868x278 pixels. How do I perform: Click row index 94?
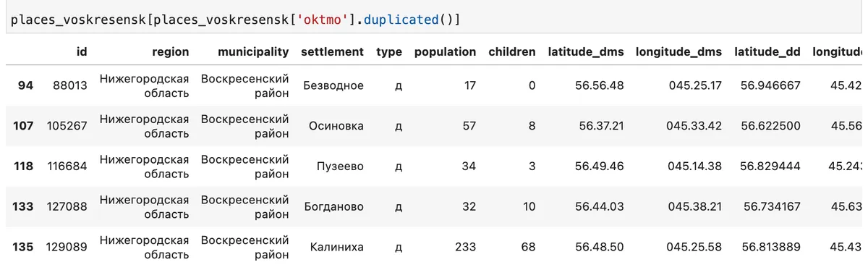[x=25, y=85]
